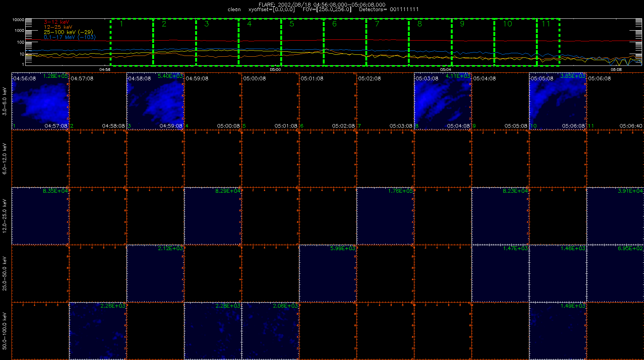Click the 05:02:08 start time atop panel 7
Screen dimensions: 644x360
point(370,79)
